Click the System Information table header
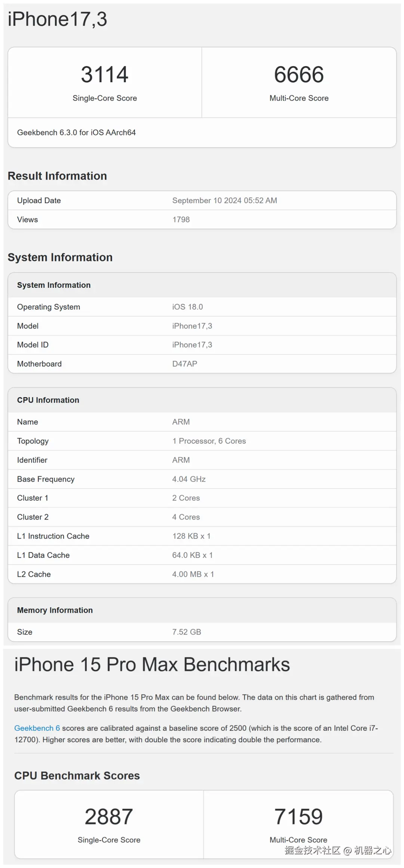Screen dimensions: 404x868 tap(54, 285)
